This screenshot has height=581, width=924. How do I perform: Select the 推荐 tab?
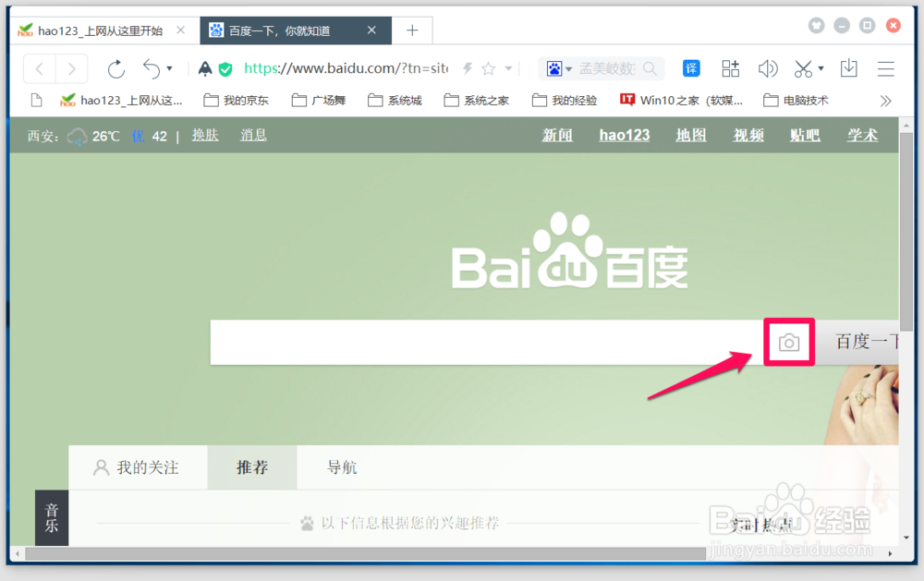[252, 468]
